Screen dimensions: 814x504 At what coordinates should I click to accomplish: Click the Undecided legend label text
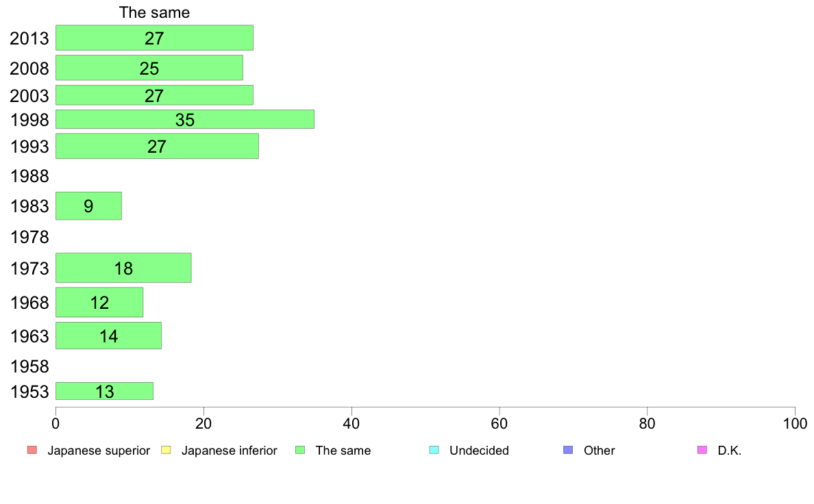pyautogui.click(x=479, y=451)
